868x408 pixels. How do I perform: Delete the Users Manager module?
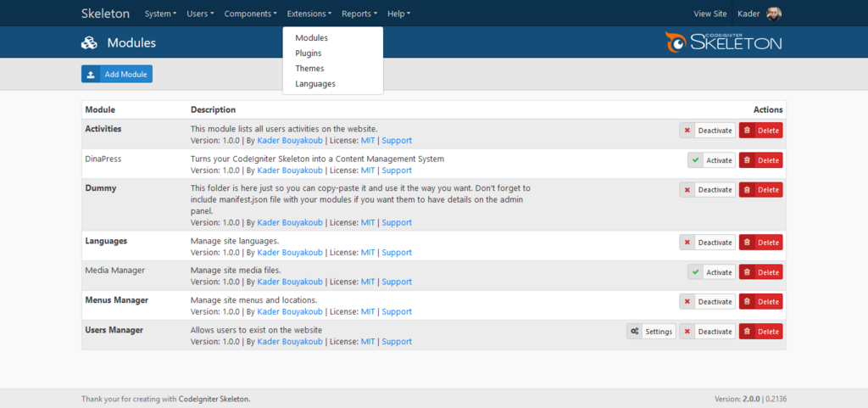pyautogui.click(x=760, y=332)
